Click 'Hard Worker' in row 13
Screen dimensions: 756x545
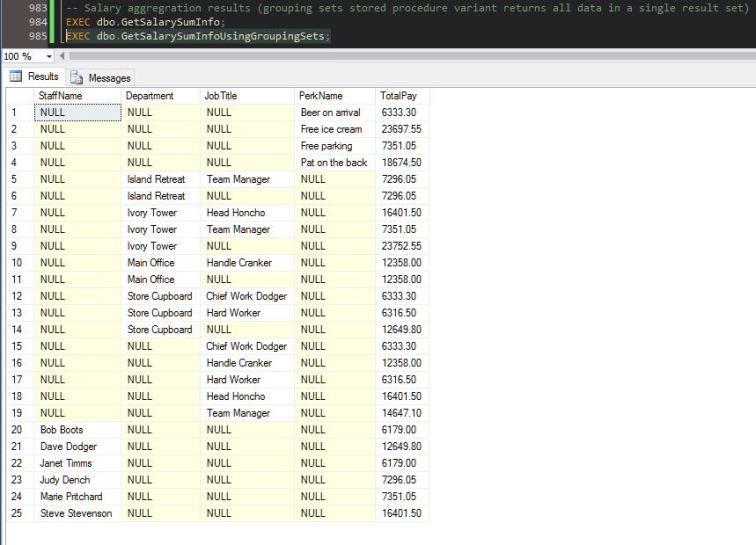point(247,313)
